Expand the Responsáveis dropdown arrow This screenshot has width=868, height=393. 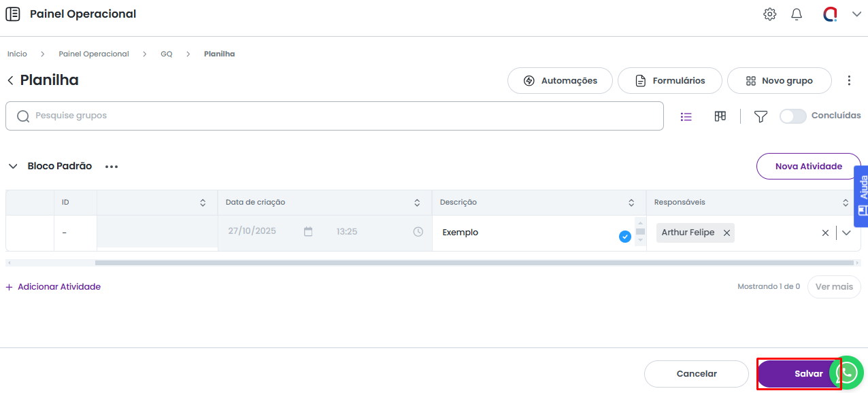(846, 233)
